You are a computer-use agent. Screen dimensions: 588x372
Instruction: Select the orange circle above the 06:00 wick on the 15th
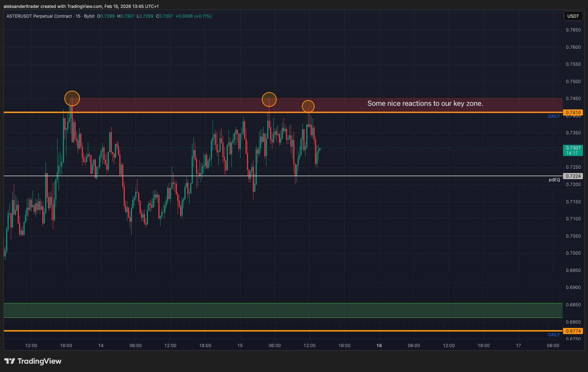point(269,99)
